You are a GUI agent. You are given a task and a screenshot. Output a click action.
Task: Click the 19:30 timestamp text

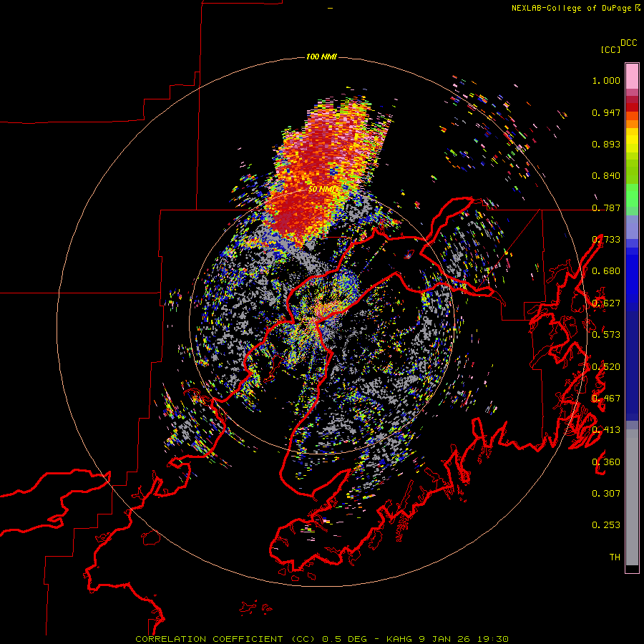click(493, 639)
